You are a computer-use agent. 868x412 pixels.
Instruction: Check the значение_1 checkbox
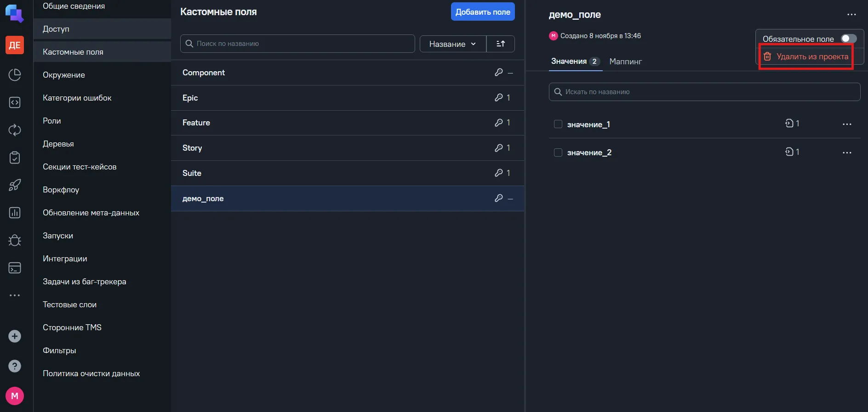click(x=558, y=124)
